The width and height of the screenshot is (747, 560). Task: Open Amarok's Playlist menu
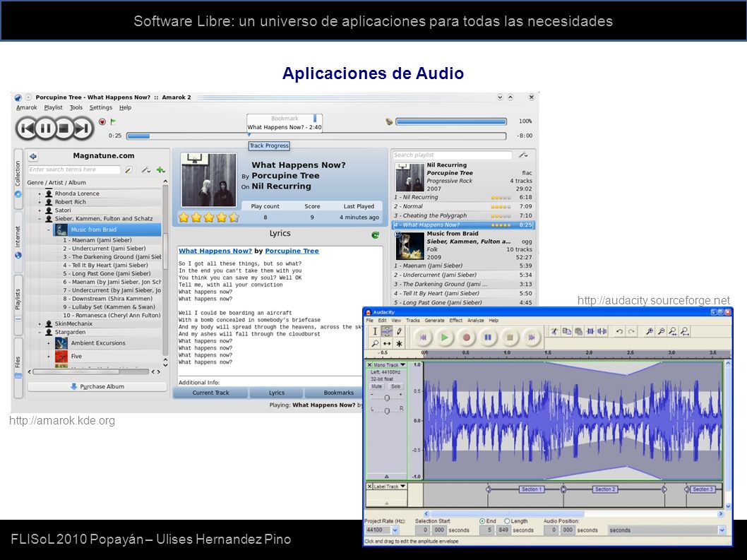click(x=54, y=108)
